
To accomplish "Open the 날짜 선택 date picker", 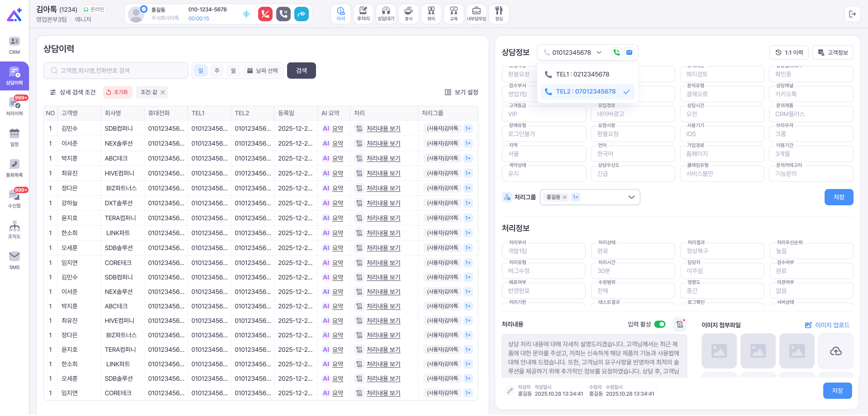I will coord(263,71).
